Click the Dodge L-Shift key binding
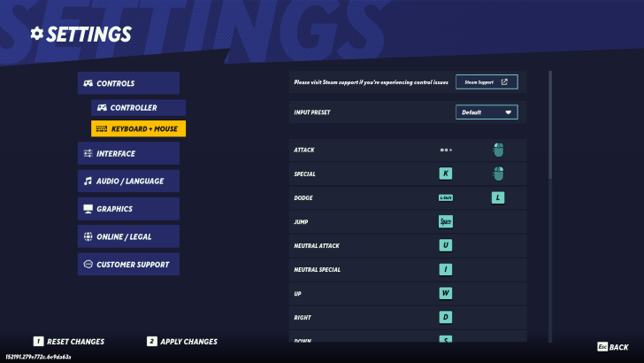The width and height of the screenshot is (644, 363). pyautogui.click(x=446, y=197)
